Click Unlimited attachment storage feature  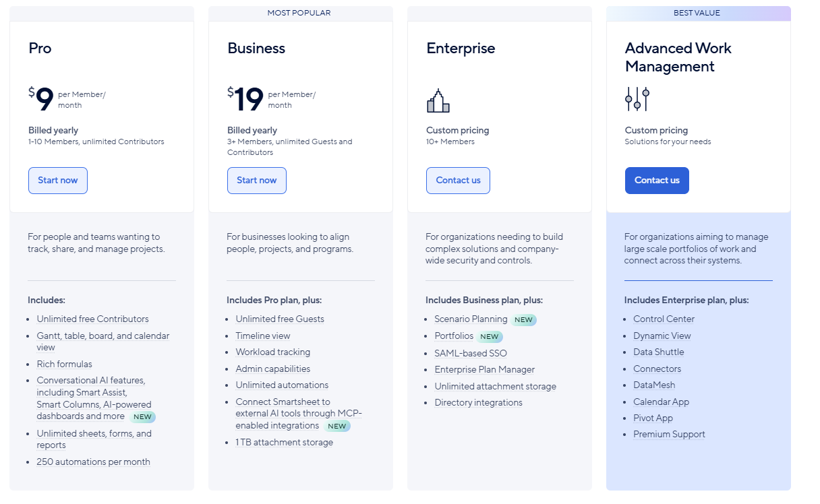496,387
